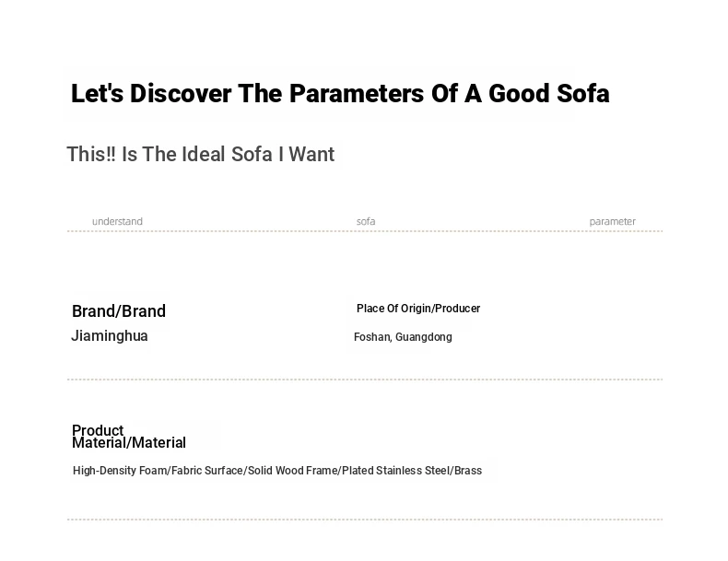728x561 pixels.
Task: Select the 'Place Of Origin/Producer' heading
Action: (418, 309)
